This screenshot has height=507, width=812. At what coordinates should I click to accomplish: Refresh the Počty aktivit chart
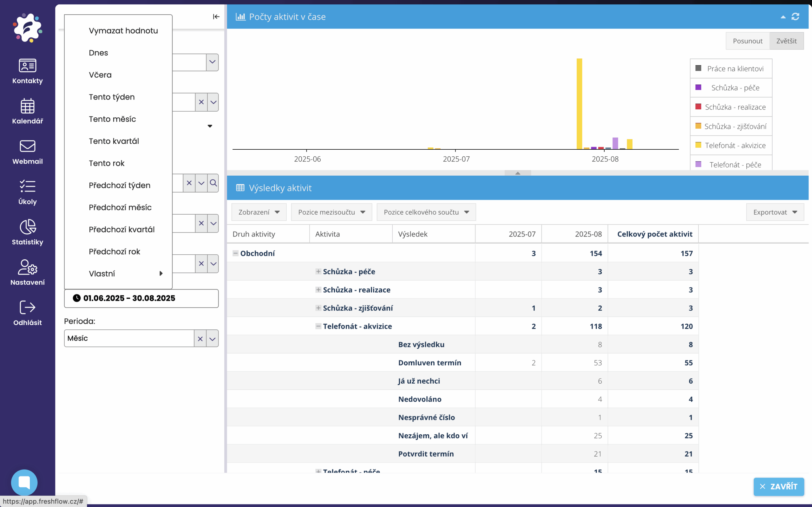795,16
